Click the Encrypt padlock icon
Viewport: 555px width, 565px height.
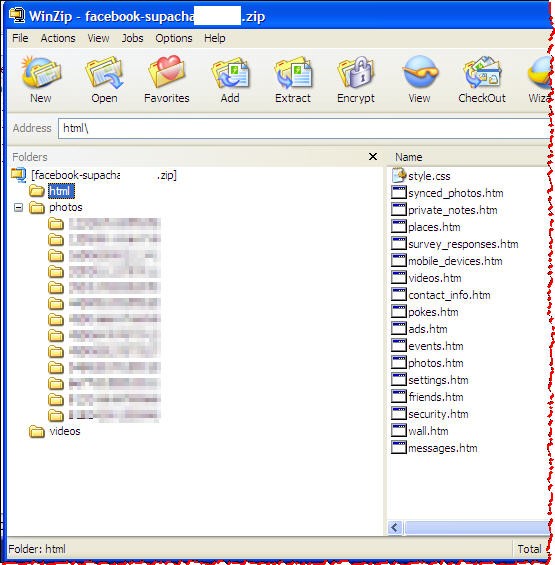pos(356,72)
